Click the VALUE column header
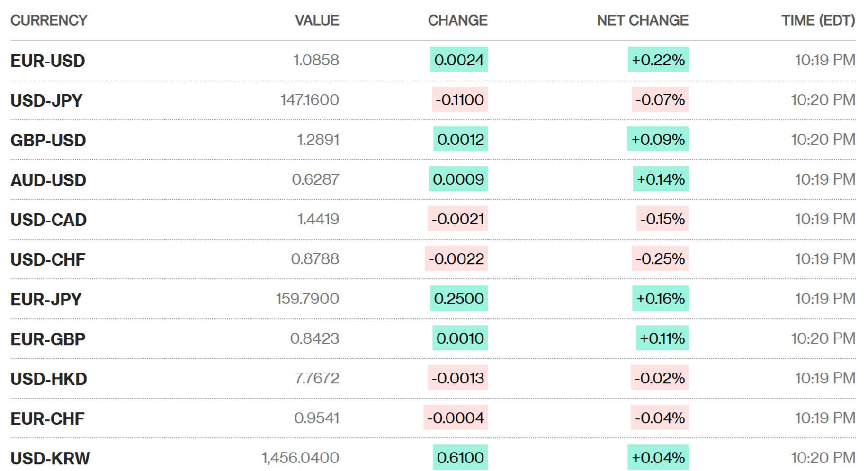The width and height of the screenshot is (868, 471). [317, 20]
